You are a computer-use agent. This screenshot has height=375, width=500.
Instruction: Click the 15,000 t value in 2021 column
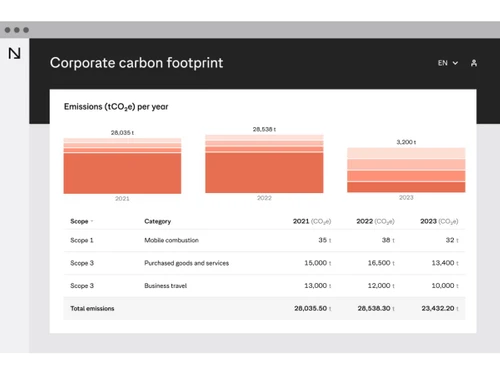point(318,263)
